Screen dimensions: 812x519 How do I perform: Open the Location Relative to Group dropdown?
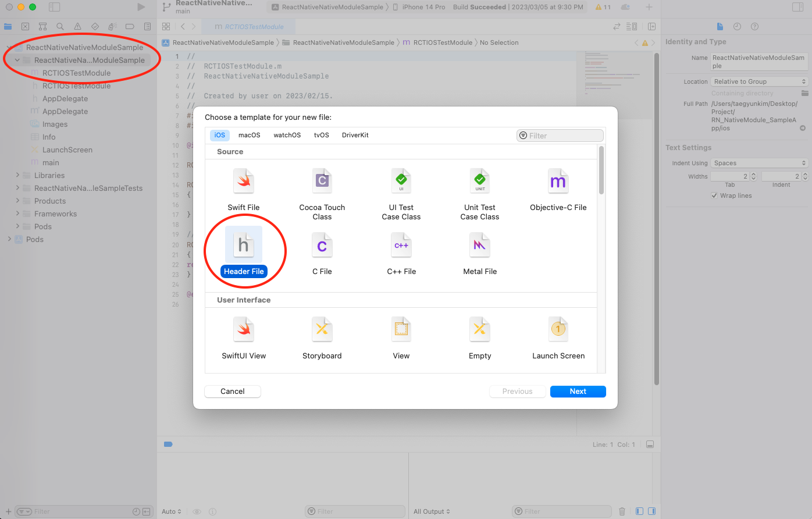pos(760,81)
